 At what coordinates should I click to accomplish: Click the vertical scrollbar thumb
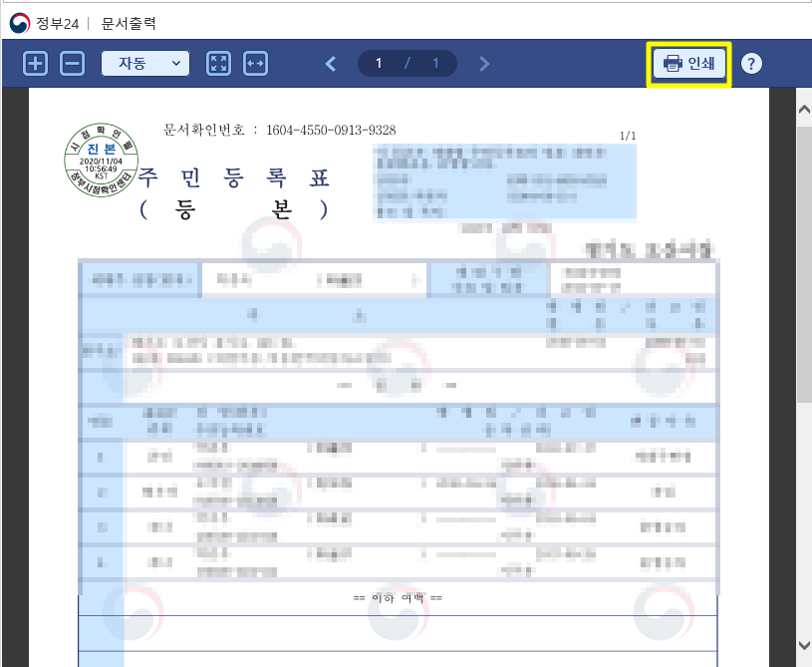tap(804, 263)
